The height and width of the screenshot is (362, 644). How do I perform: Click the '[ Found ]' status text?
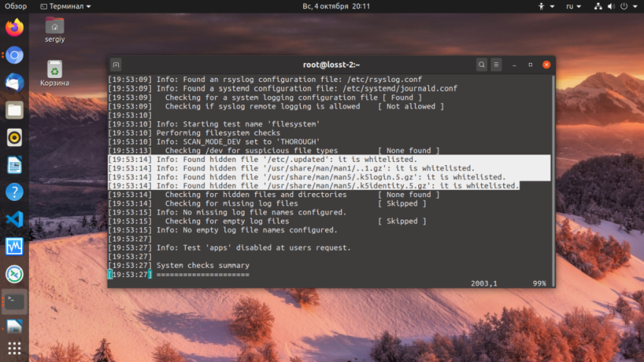click(402, 97)
